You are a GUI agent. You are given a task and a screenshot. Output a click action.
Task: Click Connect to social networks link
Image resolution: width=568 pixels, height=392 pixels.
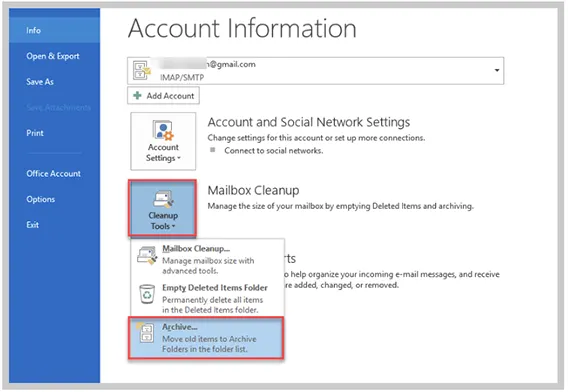click(273, 151)
